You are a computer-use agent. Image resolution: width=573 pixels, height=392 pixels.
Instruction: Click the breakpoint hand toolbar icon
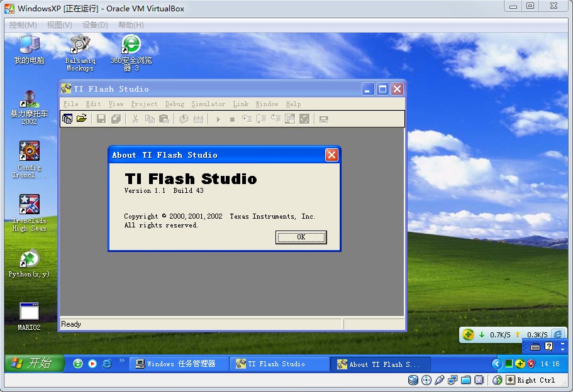click(290, 119)
